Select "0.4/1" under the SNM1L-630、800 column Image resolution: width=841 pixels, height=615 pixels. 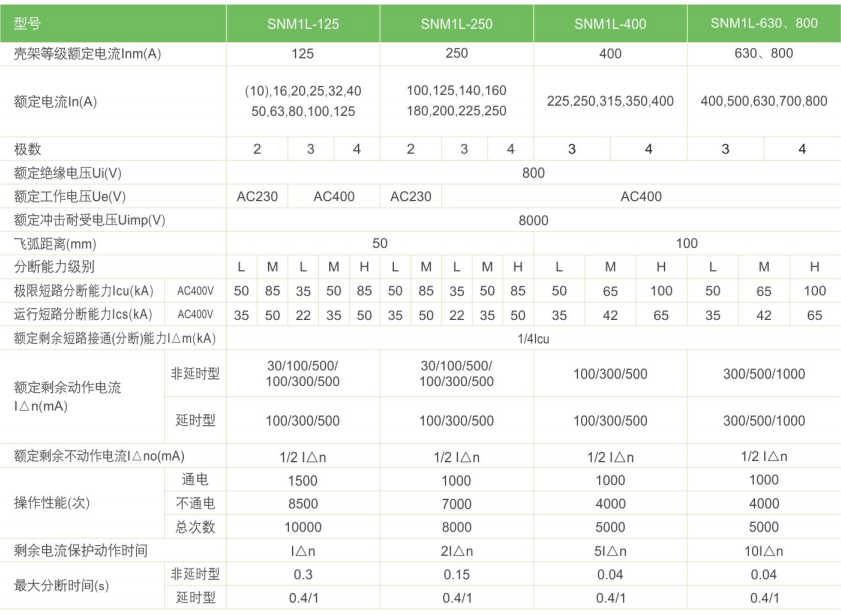pyautogui.click(x=764, y=597)
